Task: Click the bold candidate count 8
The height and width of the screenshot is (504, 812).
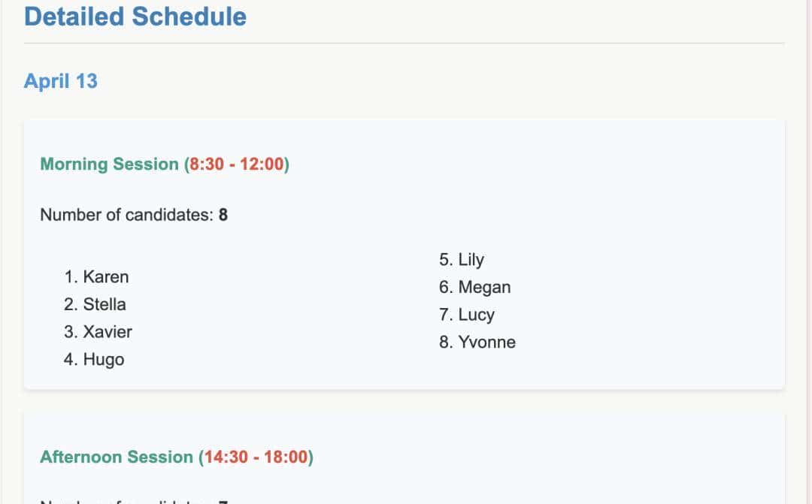Action: (223, 215)
